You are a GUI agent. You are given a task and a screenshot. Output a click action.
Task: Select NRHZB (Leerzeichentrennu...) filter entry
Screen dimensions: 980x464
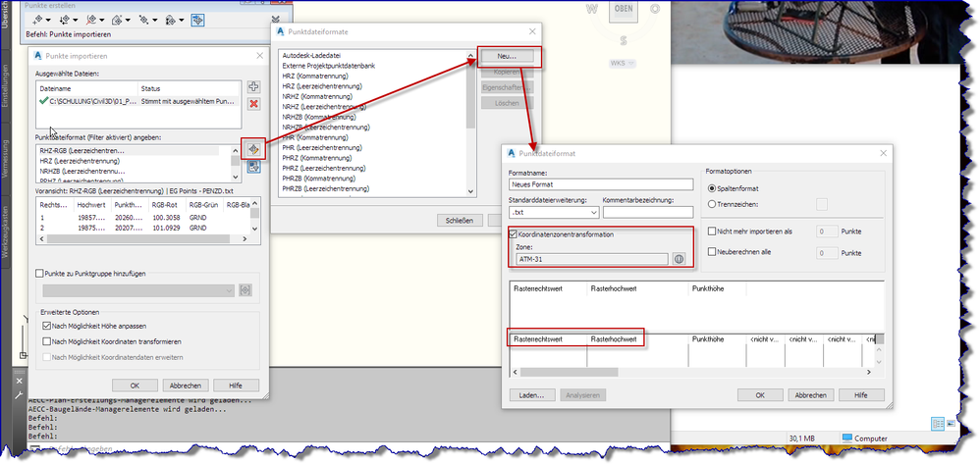pyautogui.click(x=82, y=171)
